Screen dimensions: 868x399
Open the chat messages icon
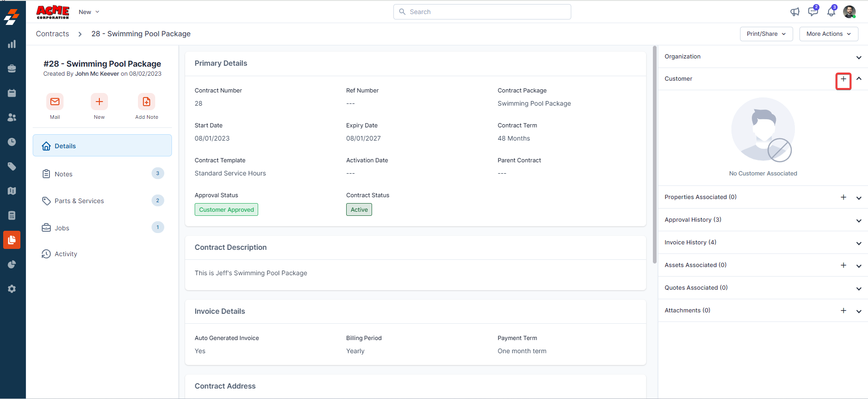pos(813,12)
